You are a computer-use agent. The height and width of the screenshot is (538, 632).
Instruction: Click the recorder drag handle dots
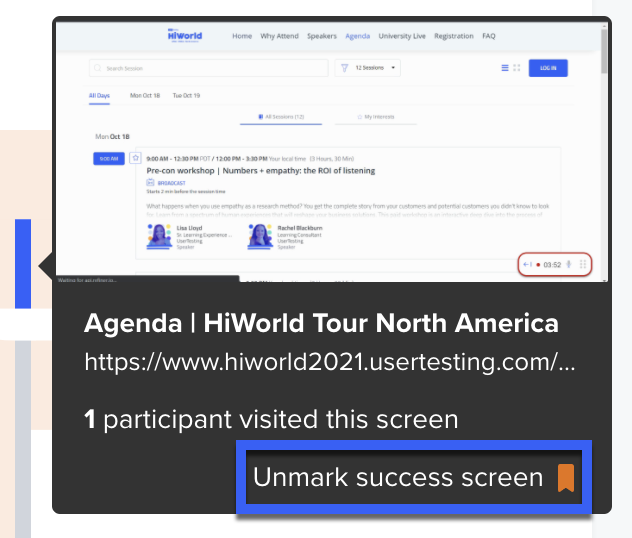pos(583,264)
